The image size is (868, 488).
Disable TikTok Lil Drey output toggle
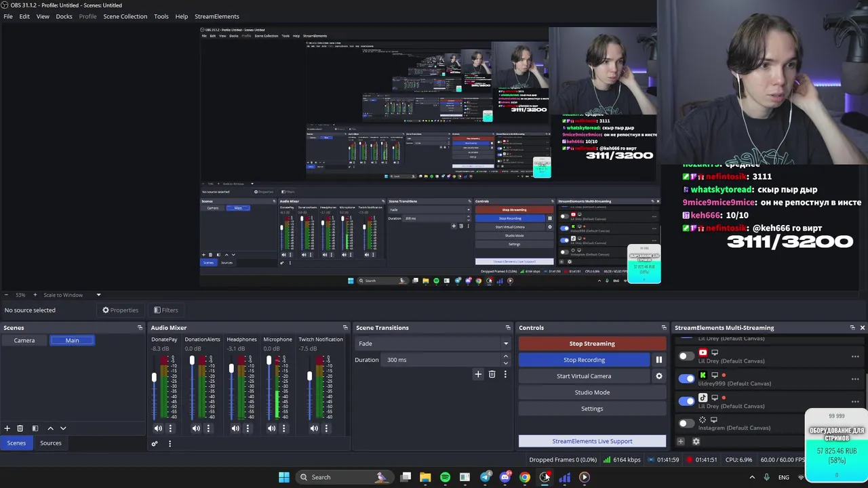[x=686, y=401]
